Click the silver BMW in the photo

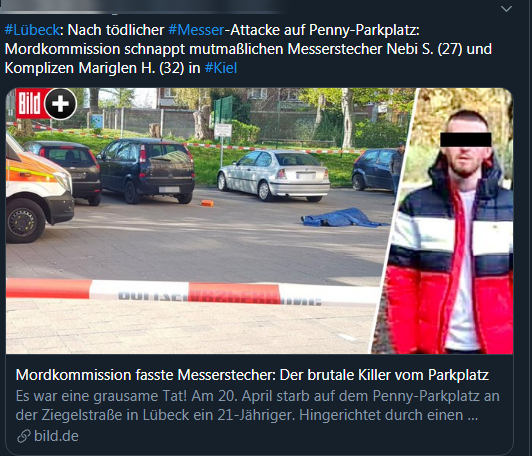(273, 175)
